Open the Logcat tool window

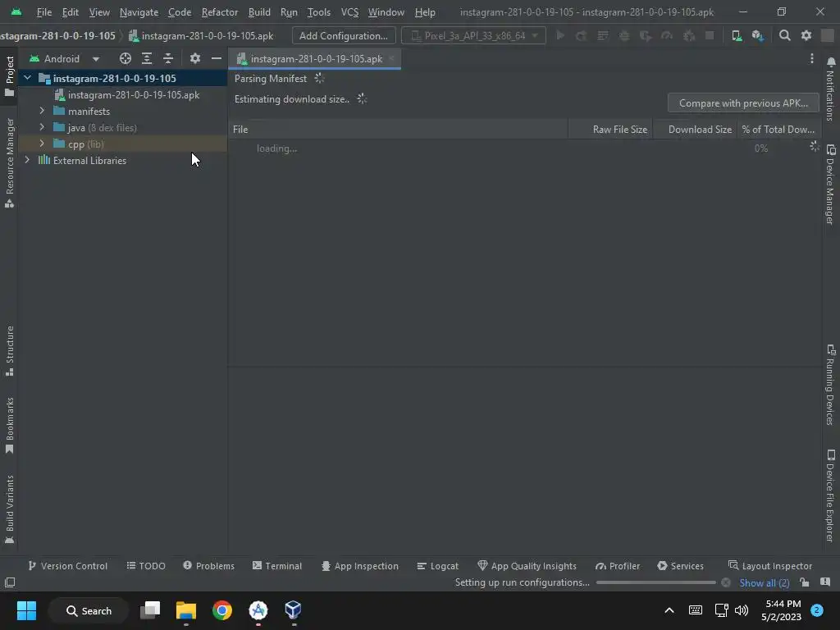tap(438, 566)
